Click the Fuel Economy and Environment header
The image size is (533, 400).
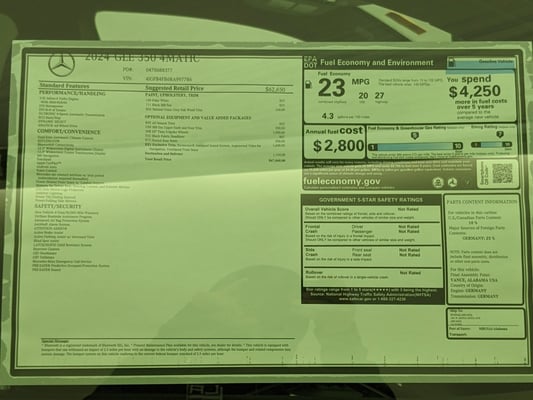[x=377, y=63]
